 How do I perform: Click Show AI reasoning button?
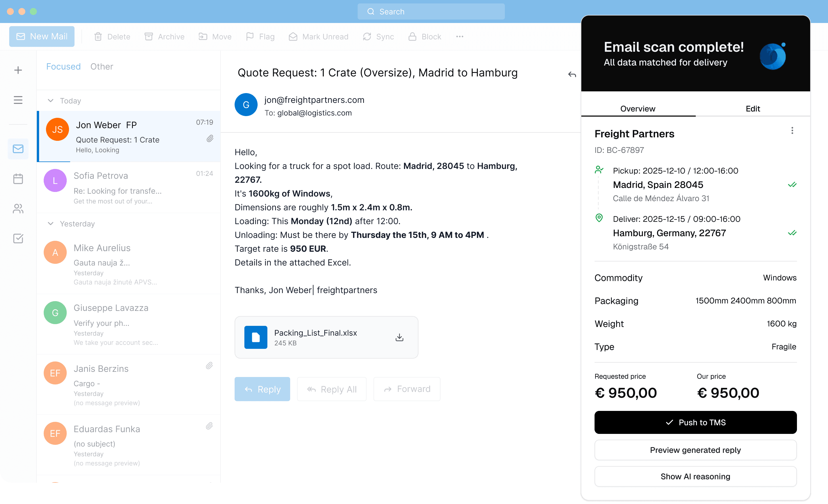click(695, 476)
